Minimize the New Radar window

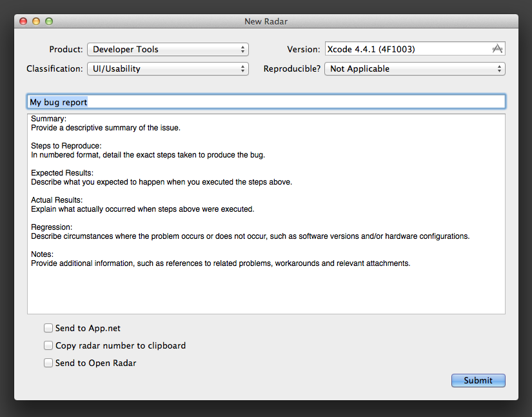click(x=36, y=21)
